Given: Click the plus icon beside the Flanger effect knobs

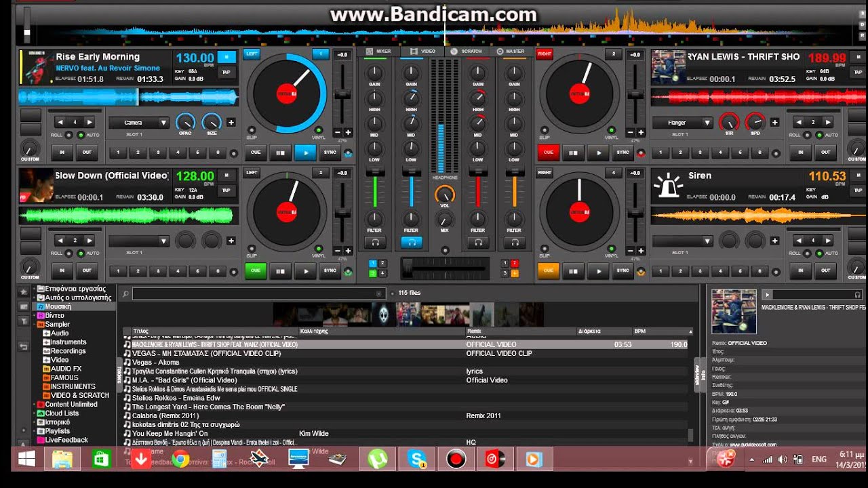Looking at the screenshot, I should (775, 123).
